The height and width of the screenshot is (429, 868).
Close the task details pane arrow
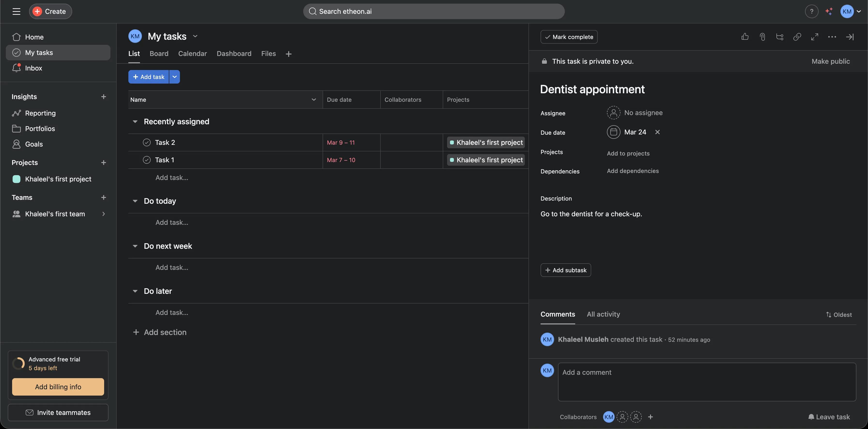point(849,37)
